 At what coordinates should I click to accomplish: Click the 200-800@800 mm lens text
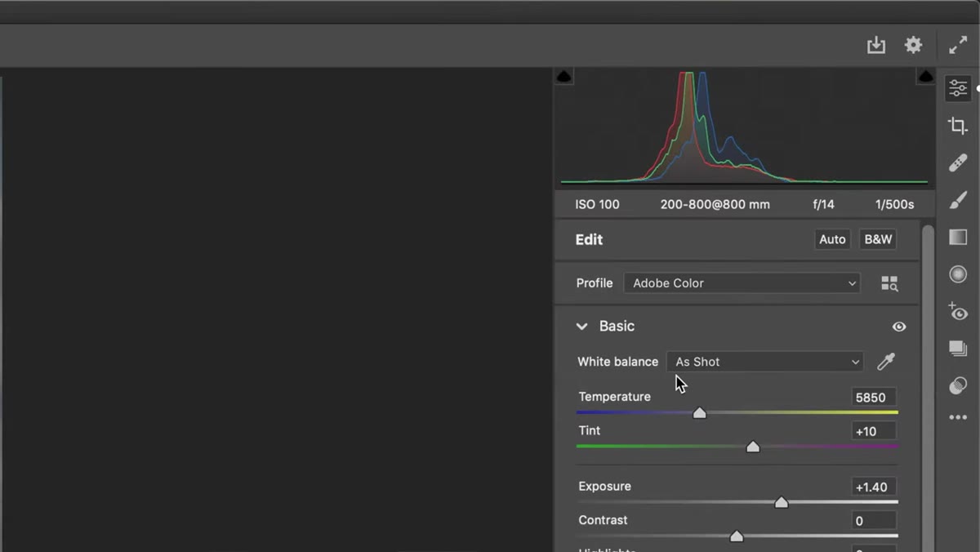pos(715,205)
